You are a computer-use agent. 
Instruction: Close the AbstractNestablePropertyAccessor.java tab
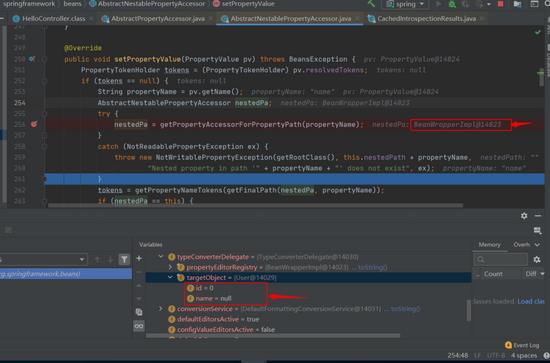coord(357,19)
